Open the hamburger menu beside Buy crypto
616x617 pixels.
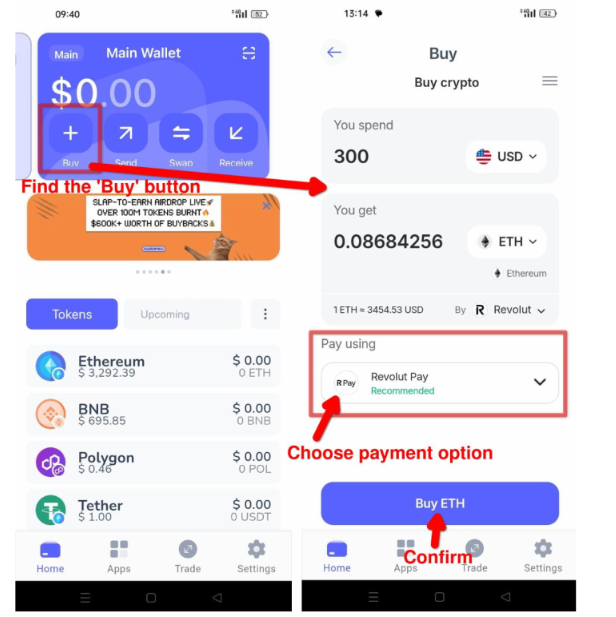(x=550, y=81)
